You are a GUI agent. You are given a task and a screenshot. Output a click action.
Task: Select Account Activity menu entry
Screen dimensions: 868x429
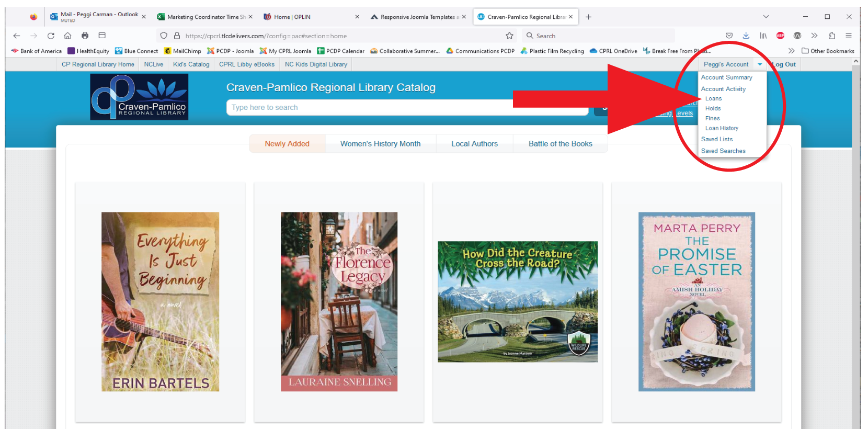[x=723, y=89]
